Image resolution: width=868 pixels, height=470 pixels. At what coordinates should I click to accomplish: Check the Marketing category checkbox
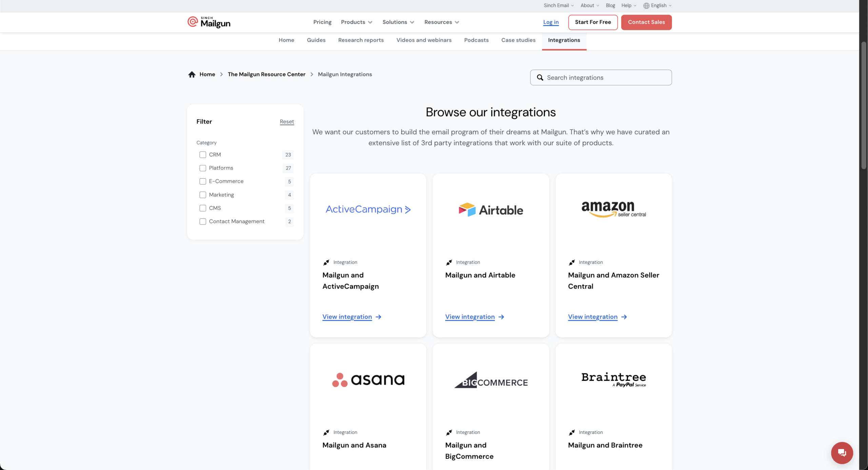coord(203,195)
